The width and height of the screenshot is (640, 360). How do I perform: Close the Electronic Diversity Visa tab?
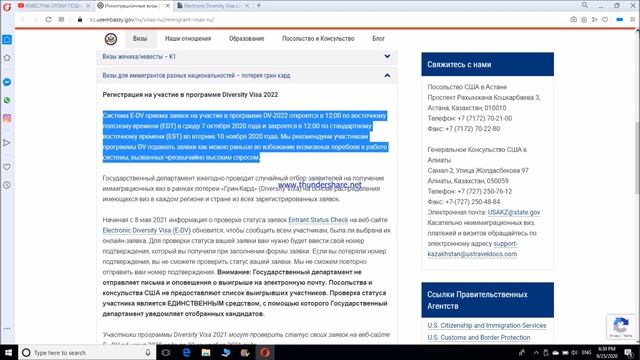click(x=247, y=6)
